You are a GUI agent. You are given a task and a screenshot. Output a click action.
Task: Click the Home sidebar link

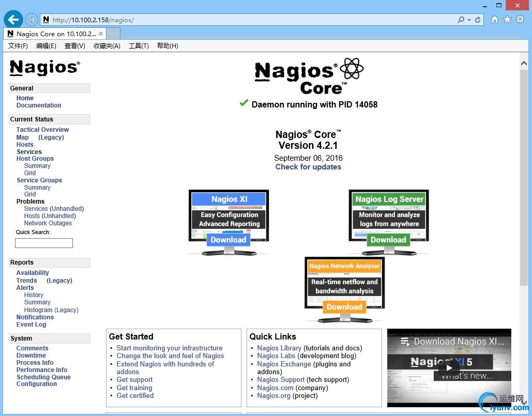tap(25, 98)
